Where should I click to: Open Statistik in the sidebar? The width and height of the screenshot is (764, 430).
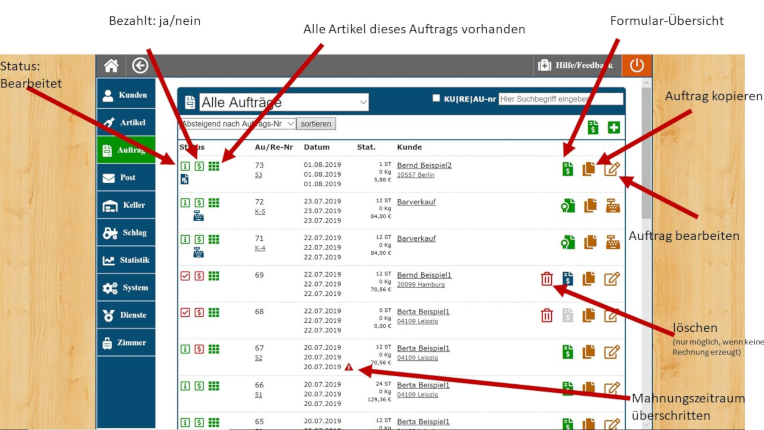tap(126, 260)
